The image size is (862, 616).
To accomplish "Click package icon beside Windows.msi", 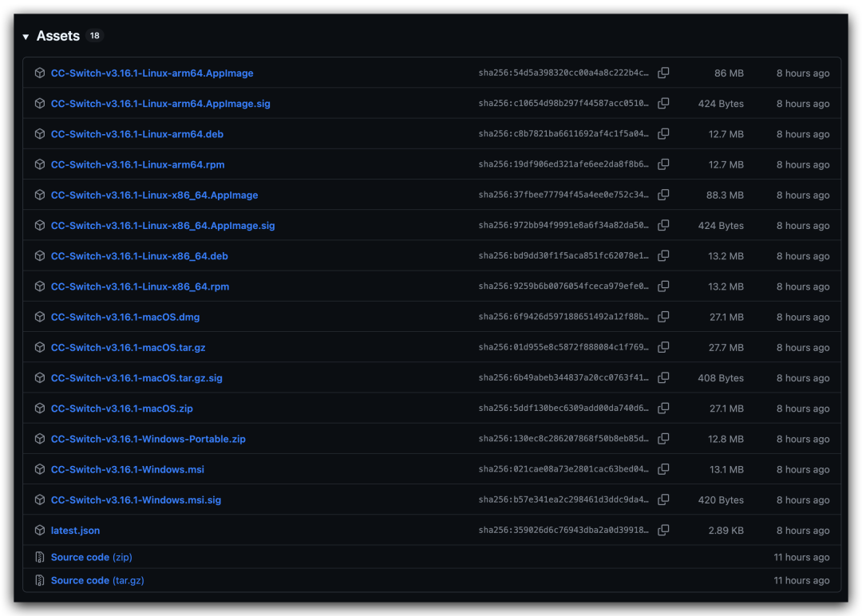I will [x=40, y=469].
